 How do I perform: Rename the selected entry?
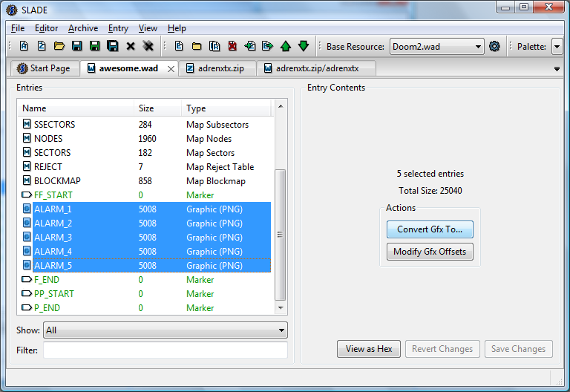coord(214,46)
